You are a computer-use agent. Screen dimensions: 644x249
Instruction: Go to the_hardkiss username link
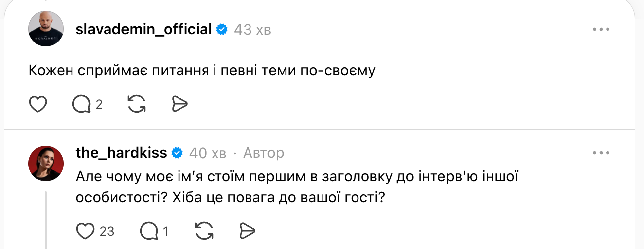(x=121, y=153)
